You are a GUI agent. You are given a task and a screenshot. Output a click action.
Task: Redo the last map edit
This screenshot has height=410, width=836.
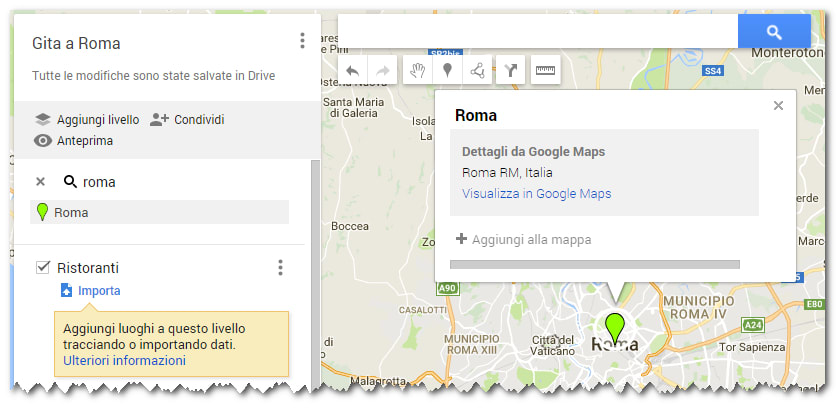coord(382,70)
